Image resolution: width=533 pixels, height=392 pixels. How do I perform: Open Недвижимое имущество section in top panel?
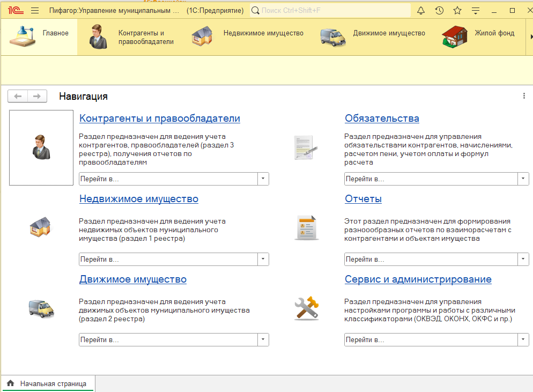click(x=248, y=36)
